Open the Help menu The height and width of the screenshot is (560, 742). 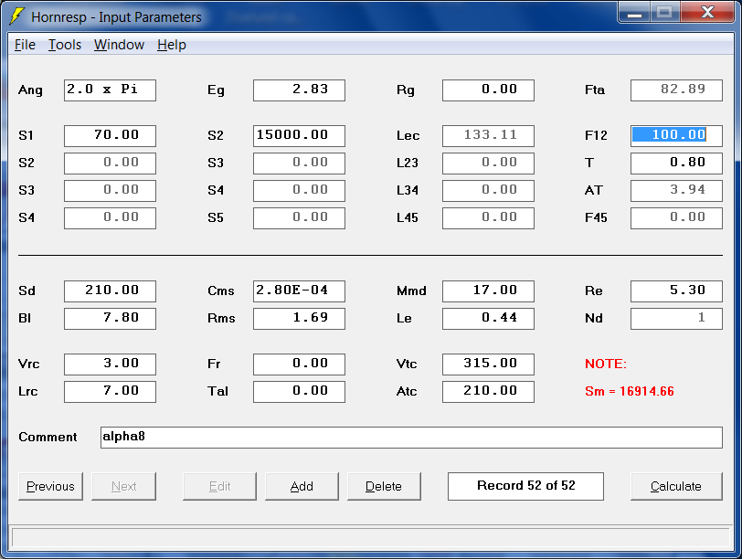pos(171,45)
